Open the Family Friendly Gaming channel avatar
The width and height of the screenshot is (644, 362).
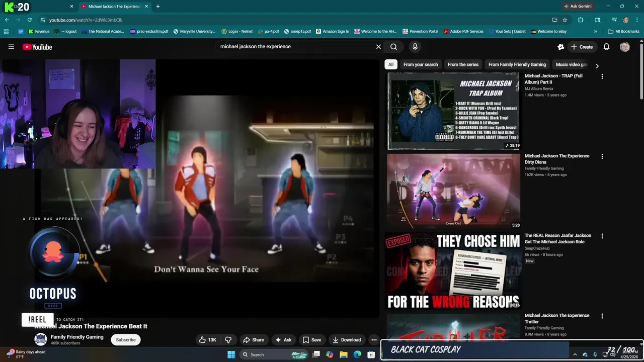click(x=41, y=339)
